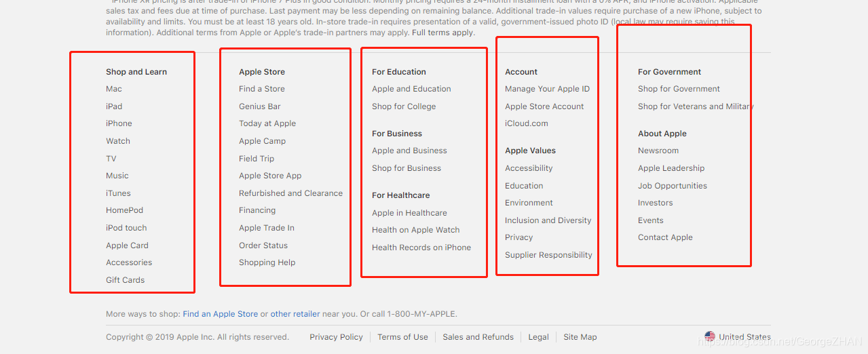Open the HomePod link
This screenshot has height=354, width=868.
pyautogui.click(x=124, y=210)
